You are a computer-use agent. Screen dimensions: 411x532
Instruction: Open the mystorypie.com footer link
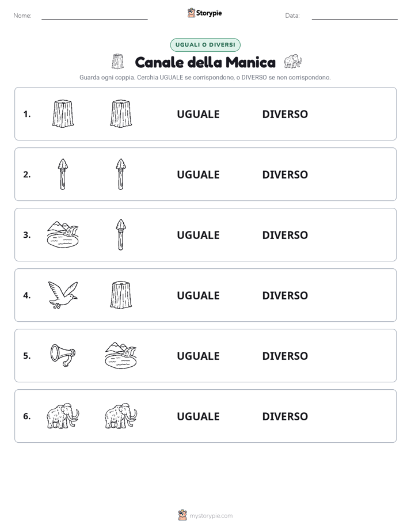[205, 516]
